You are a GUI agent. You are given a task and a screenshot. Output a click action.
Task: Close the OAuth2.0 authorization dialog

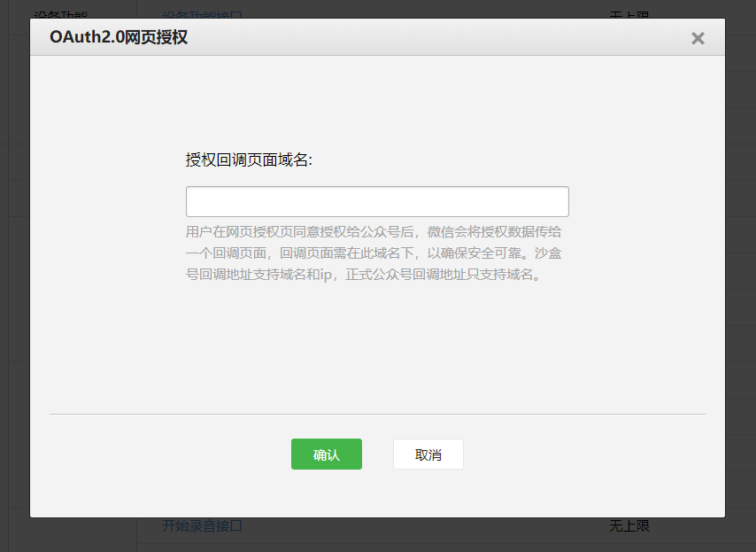tap(698, 38)
